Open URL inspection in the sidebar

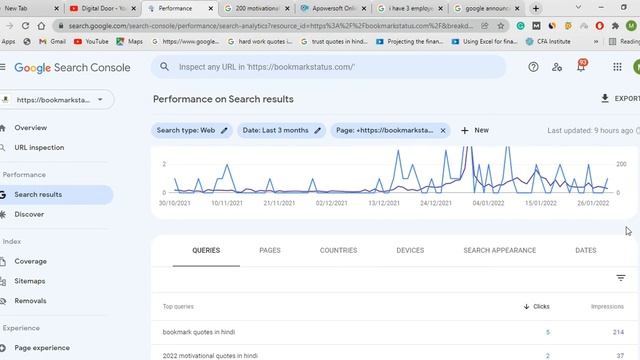[x=39, y=147]
